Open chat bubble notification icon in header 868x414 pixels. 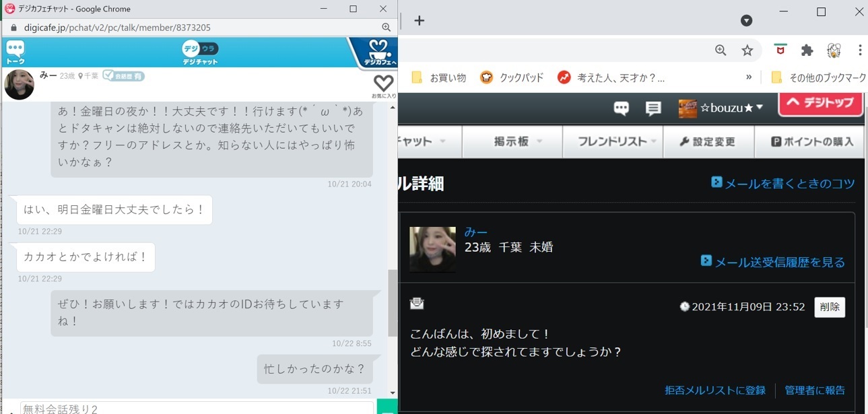[x=621, y=108]
